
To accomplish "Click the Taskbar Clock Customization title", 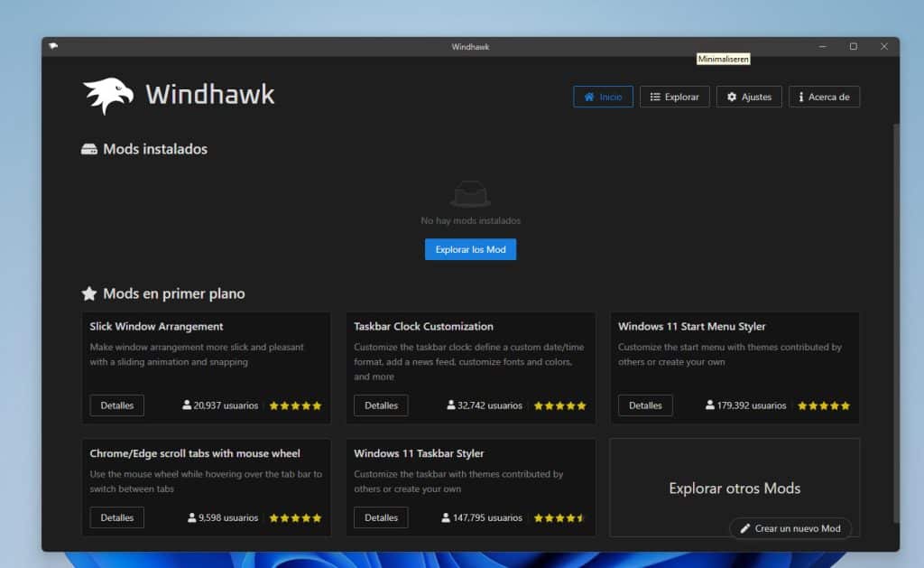I will 423,326.
